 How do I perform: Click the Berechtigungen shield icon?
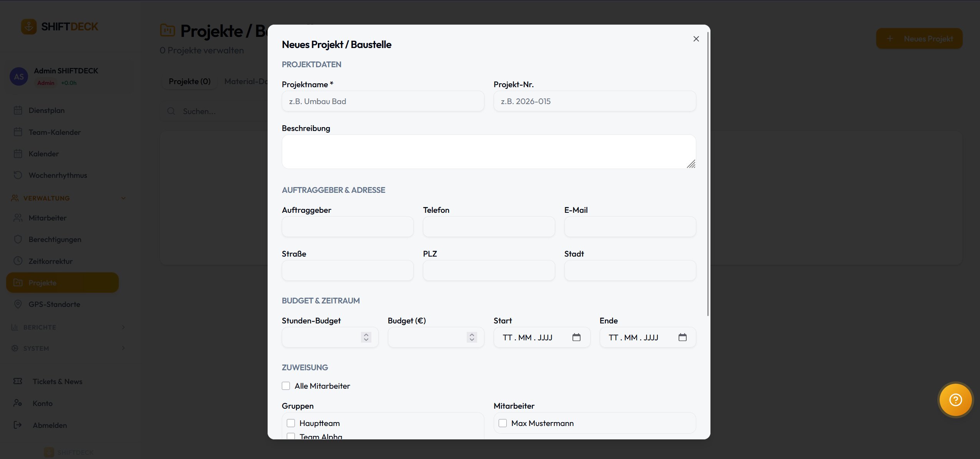[18, 239]
